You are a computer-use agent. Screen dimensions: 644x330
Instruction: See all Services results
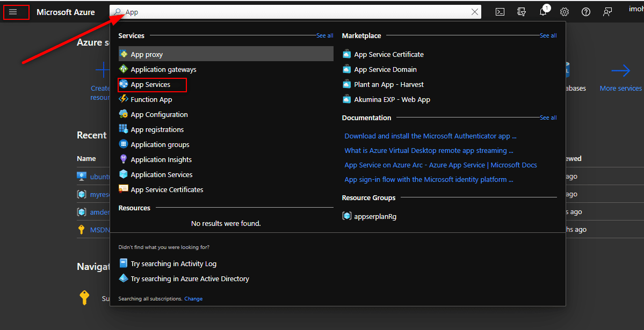[324, 36]
